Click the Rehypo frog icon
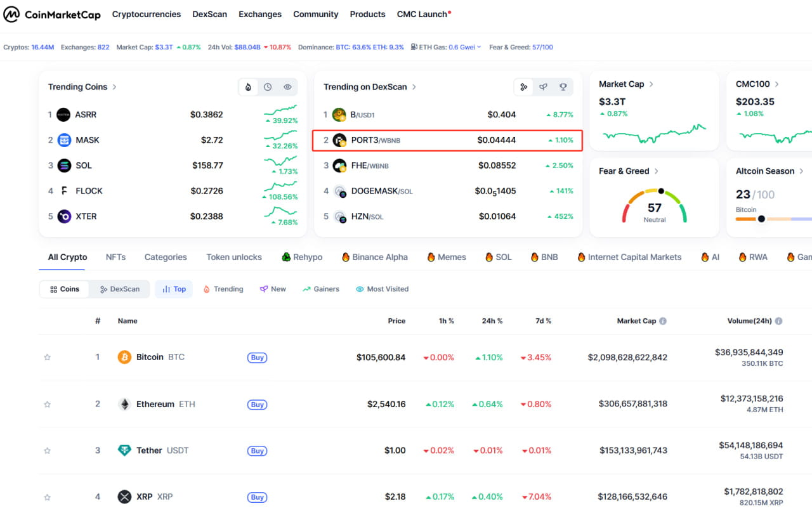The width and height of the screenshot is (812, 513). tap(287, 257)
